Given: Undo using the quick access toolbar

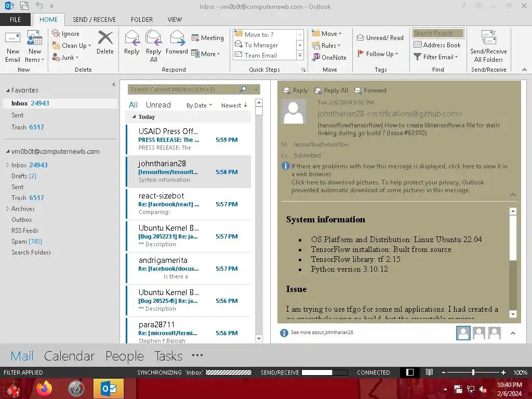Looking at the screenshot, I should (x=39, y=6).
